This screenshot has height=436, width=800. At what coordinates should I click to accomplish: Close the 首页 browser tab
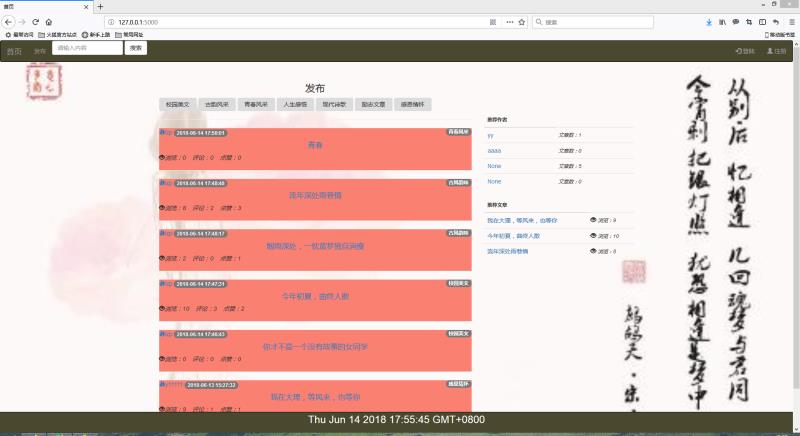tap(86, 7)
